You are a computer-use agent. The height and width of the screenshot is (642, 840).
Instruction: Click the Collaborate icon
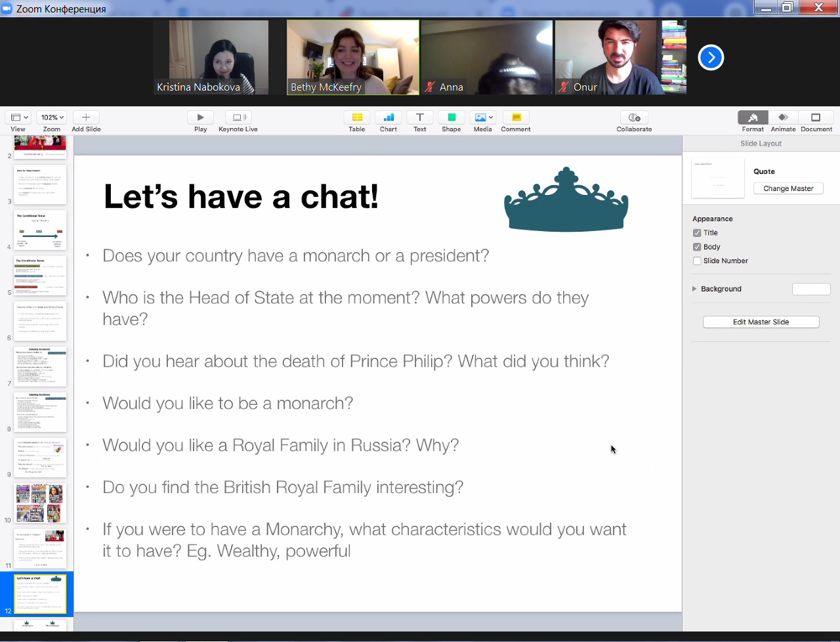tap(634, 118)
